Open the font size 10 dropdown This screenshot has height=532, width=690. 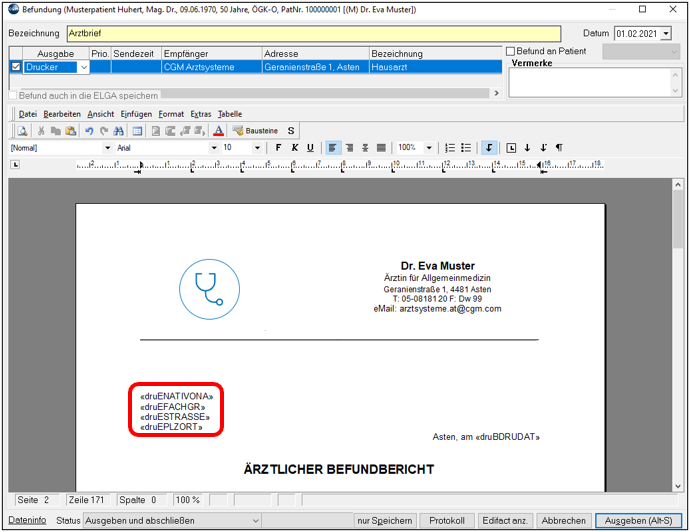point(257,148)
